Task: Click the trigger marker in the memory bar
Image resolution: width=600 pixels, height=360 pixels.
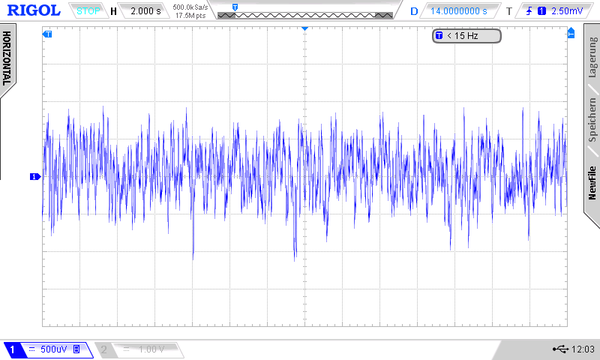Action: [235, 7]
